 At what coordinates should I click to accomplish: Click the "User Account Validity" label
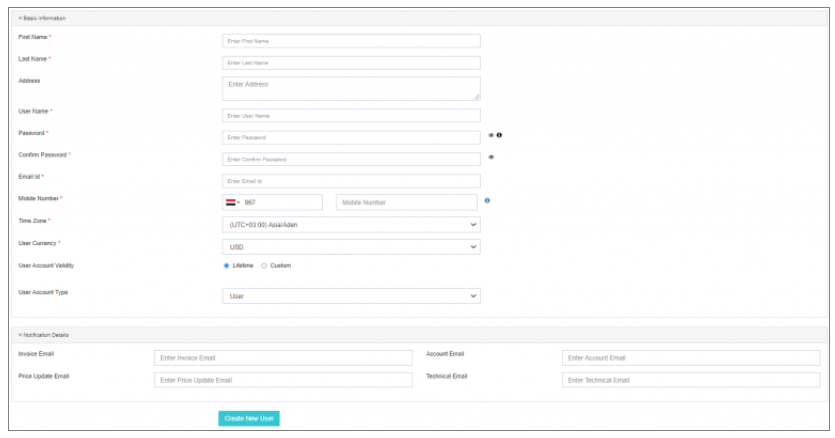(x=46, y=265)
